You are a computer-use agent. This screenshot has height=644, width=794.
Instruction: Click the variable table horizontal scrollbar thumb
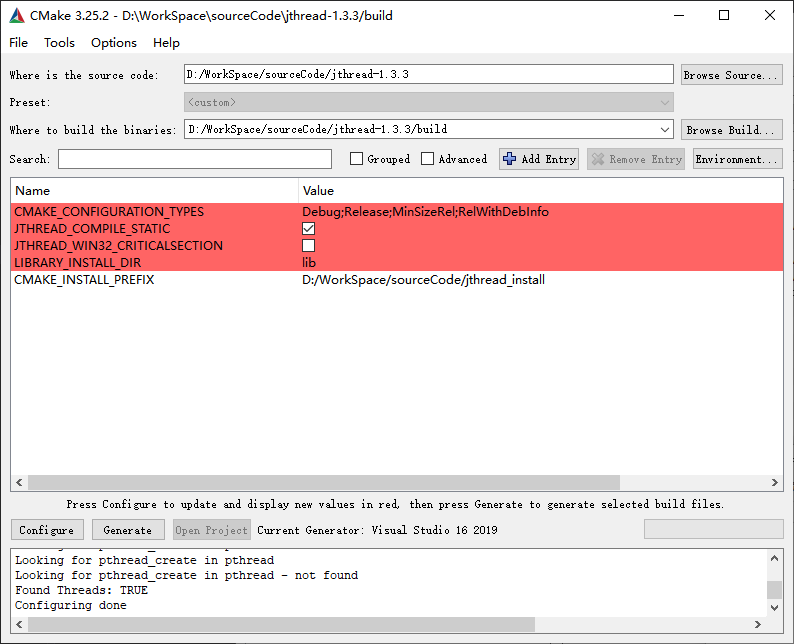point(324,482)
